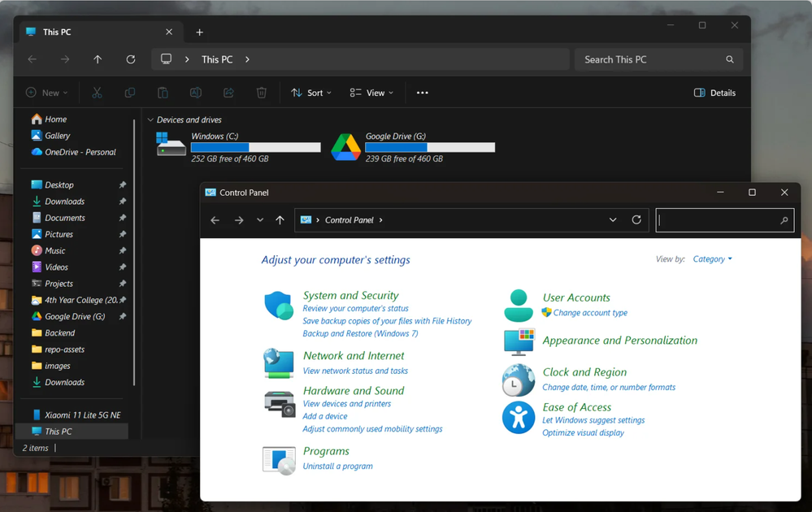Click Change account type link

590,313
